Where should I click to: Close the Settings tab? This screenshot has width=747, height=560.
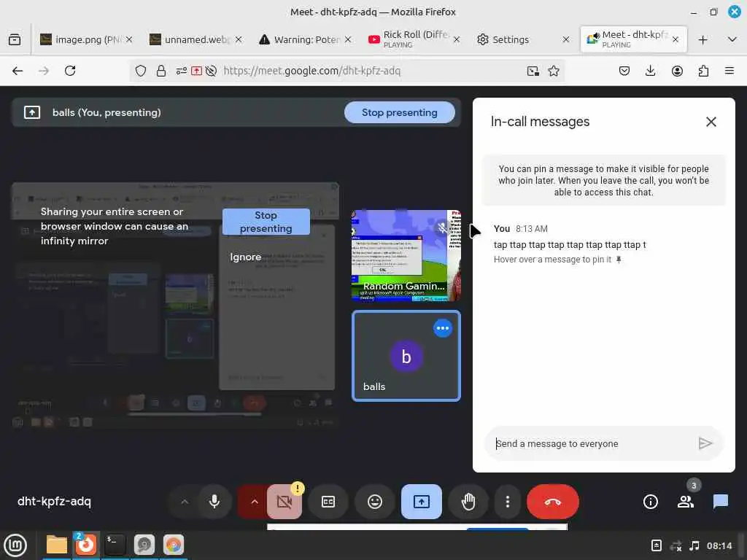tap(565, 39)
